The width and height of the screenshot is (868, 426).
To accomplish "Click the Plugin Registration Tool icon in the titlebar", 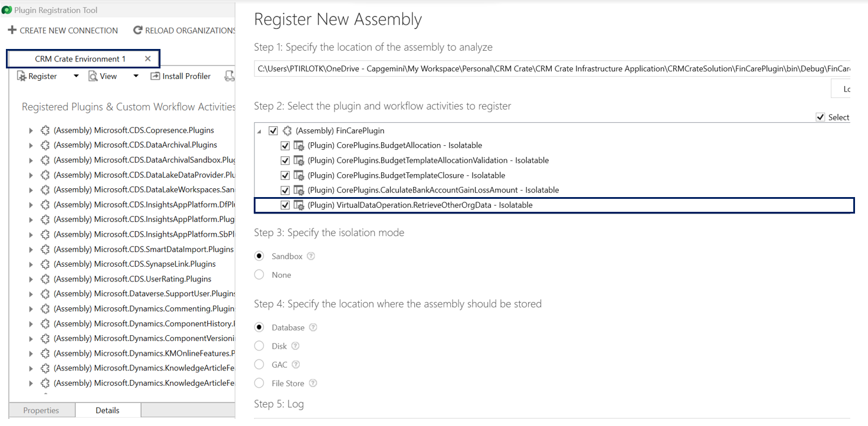I will pos(7,10).
